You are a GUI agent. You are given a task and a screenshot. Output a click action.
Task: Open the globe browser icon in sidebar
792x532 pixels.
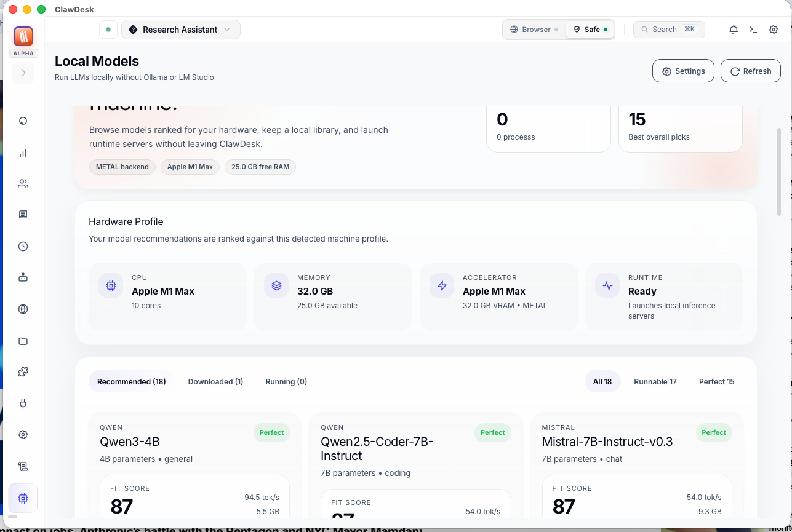point(23,309)
